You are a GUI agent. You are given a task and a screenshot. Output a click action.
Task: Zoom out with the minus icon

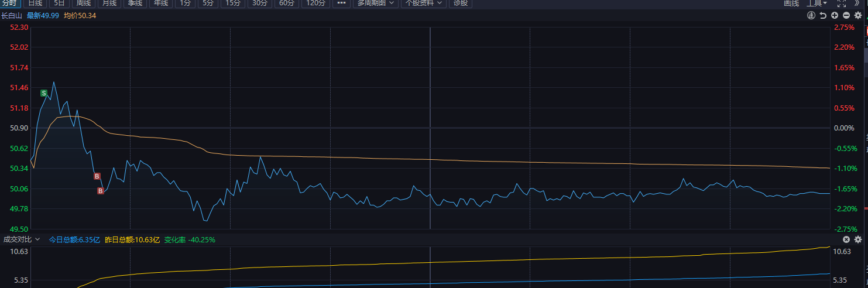tap(846, 15)
